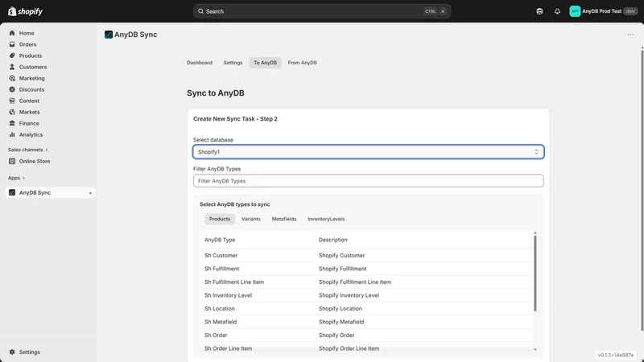Viewport: 644px width, 362px height.
Task: Click the dev badge in top bar
Action: (630, 11)
